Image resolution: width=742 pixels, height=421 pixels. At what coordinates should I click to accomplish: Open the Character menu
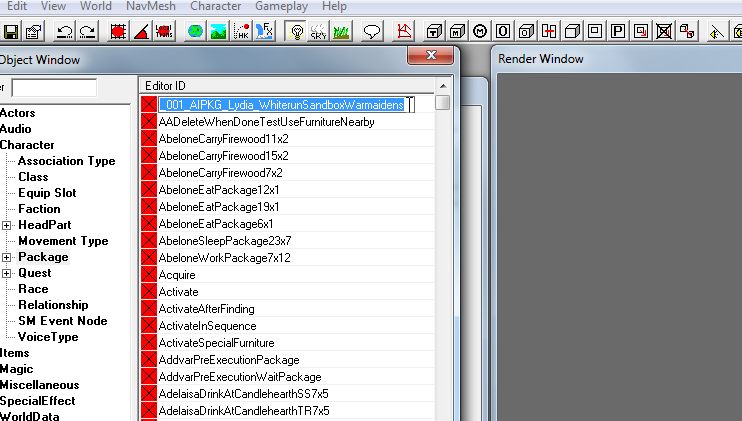tap(215, 6)
